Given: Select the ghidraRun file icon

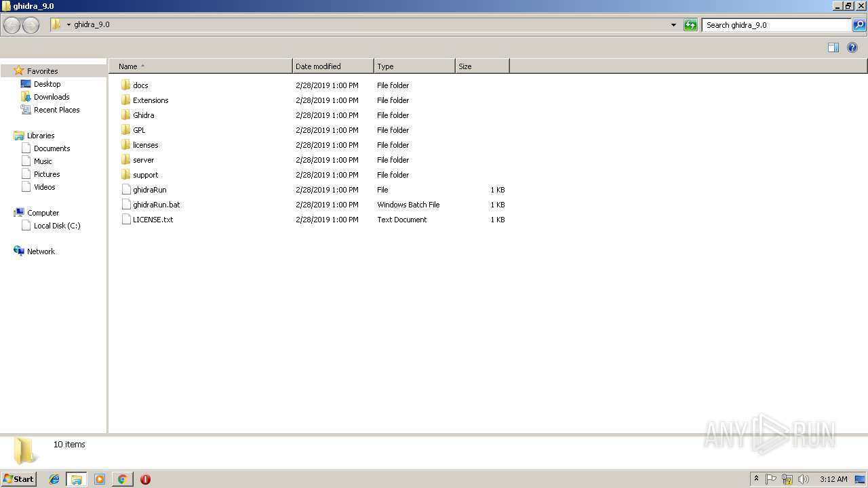Looking at the screenshot, I should click(x=125, y=190).
